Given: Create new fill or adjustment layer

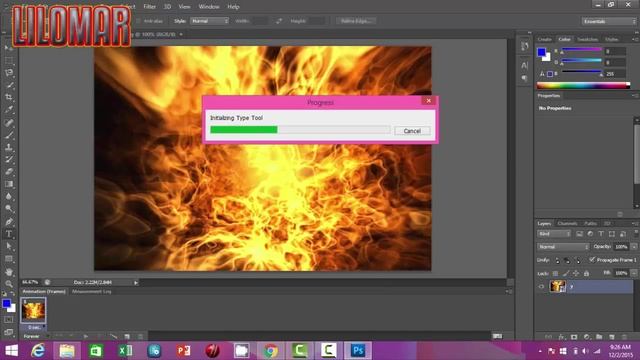Looking at the screenshot, I should coord(587,337).
